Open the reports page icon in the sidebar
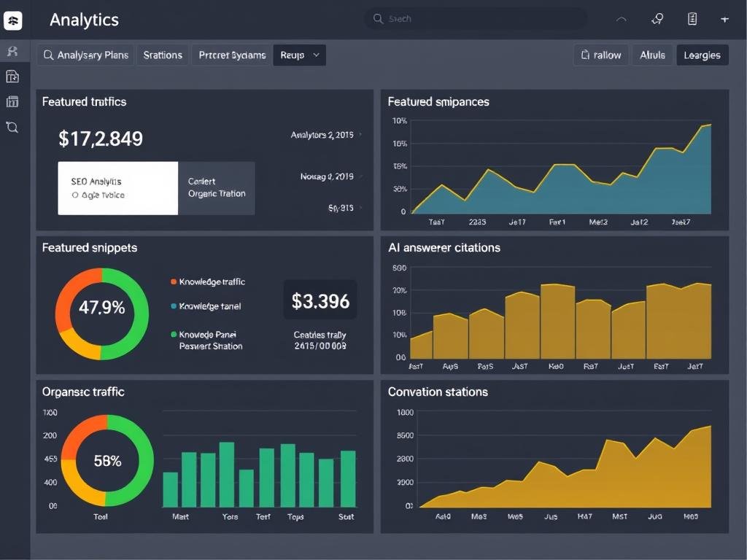This screenshot has height=560, width=747. tap(12, 77)
